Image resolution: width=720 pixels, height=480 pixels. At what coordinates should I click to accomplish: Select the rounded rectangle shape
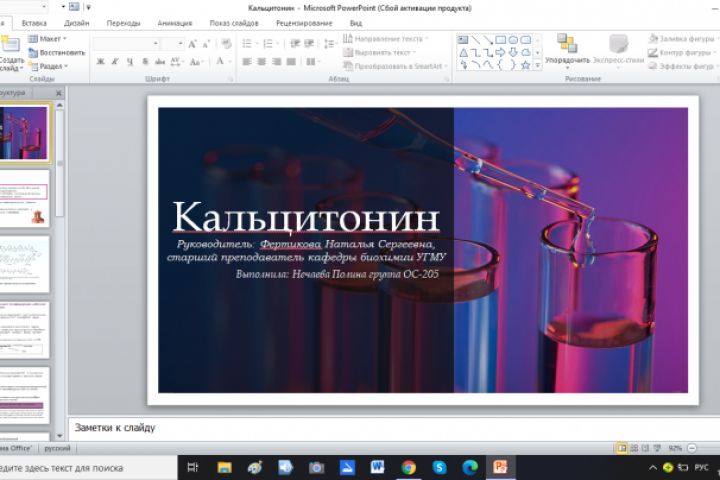526,40
